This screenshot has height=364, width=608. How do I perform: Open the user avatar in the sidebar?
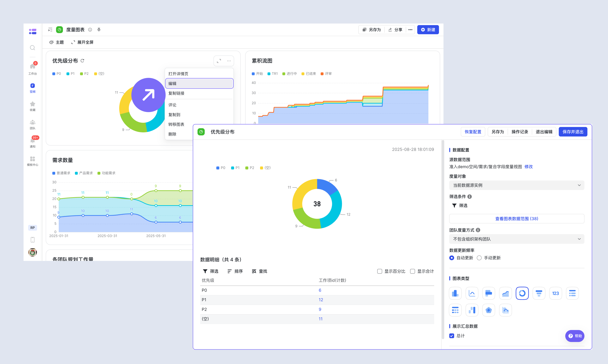[32, 252]
